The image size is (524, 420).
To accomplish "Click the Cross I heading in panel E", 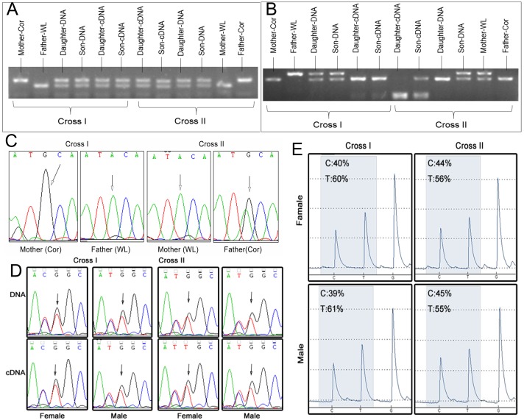I will coord(358,146).
